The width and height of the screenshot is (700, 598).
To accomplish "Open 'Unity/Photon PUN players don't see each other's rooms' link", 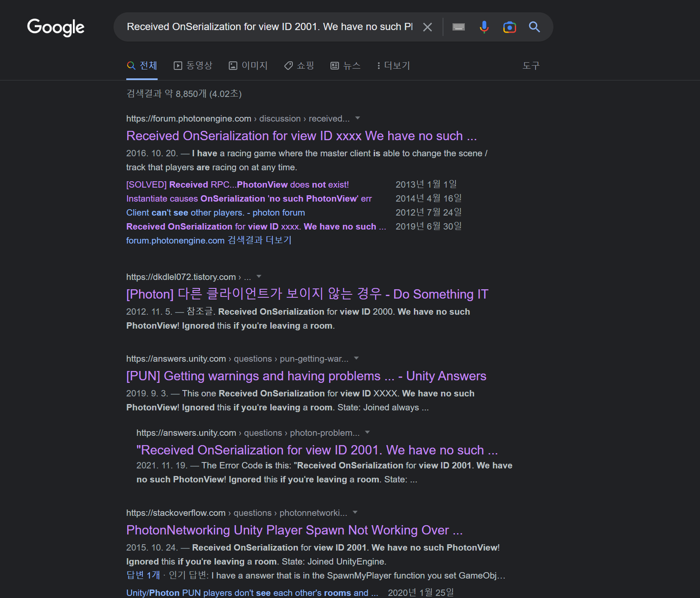I will click(252, 593).
